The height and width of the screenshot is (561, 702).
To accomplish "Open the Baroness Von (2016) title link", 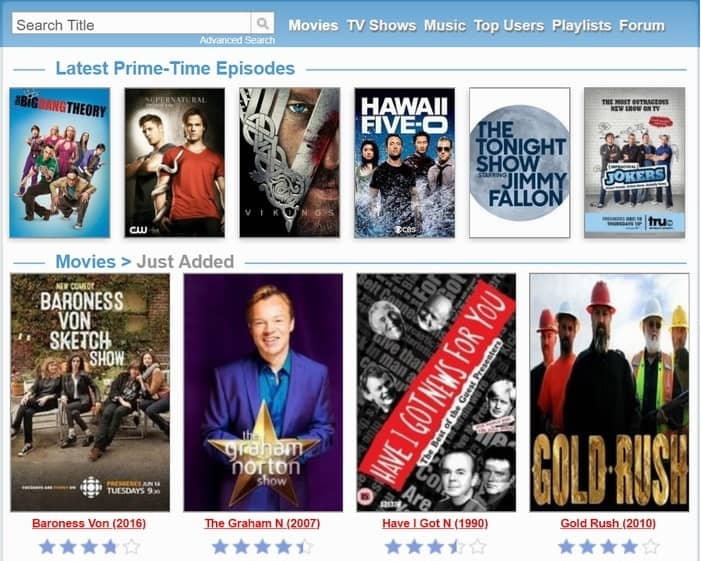I will [89, 523].
